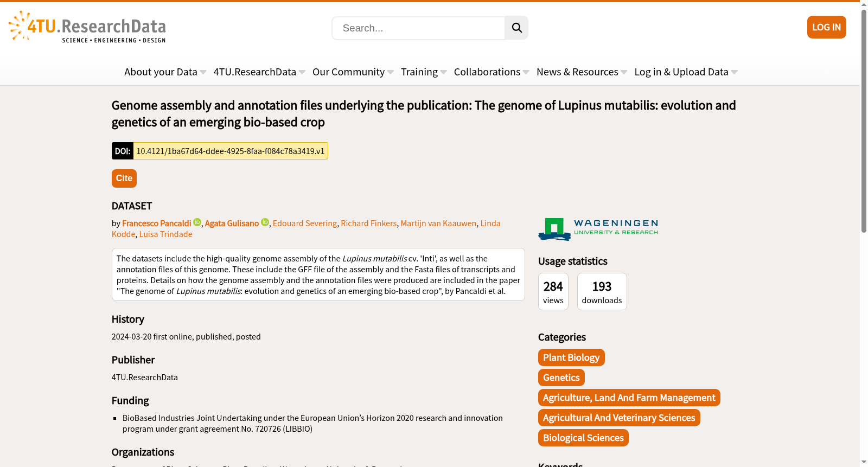Image resolution: width=868 pixels, height=467 pixels.
Task: Click the dataset description text box
Action: pos(318,274)
